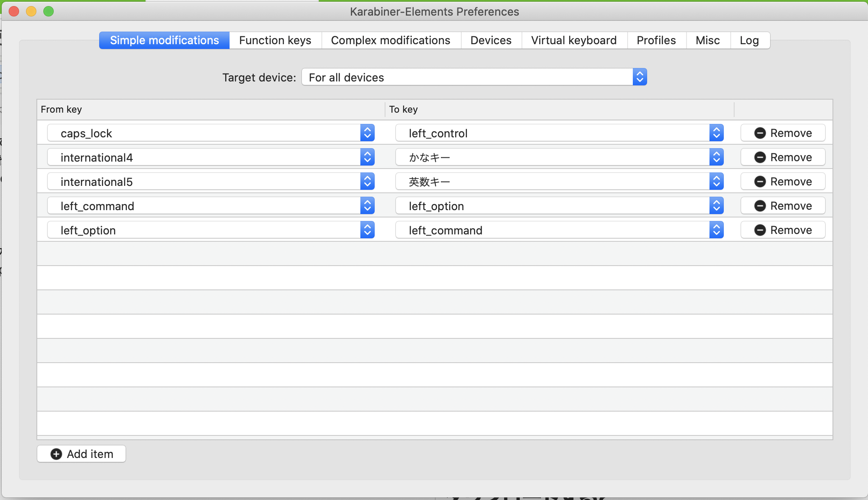868x500 pixels.
Task: Minimize the Preferences window
Action: (31, 11)
